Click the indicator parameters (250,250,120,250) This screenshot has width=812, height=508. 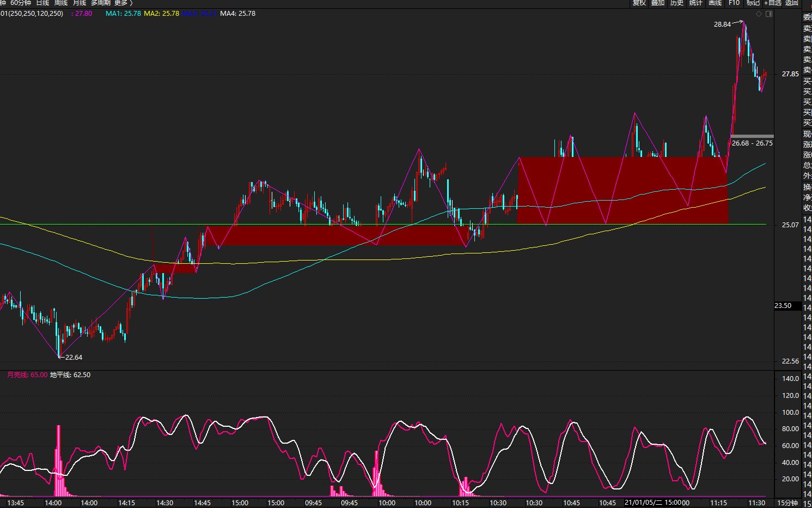point(35,14)
